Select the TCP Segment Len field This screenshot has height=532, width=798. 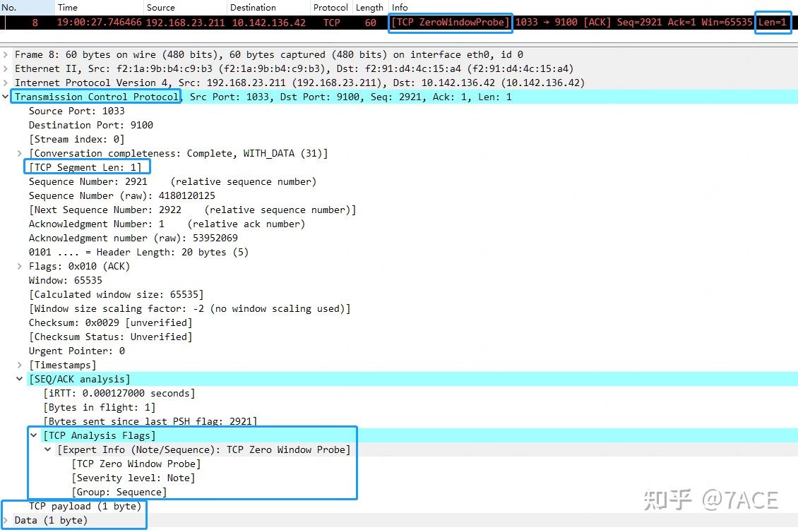(86, 167)
